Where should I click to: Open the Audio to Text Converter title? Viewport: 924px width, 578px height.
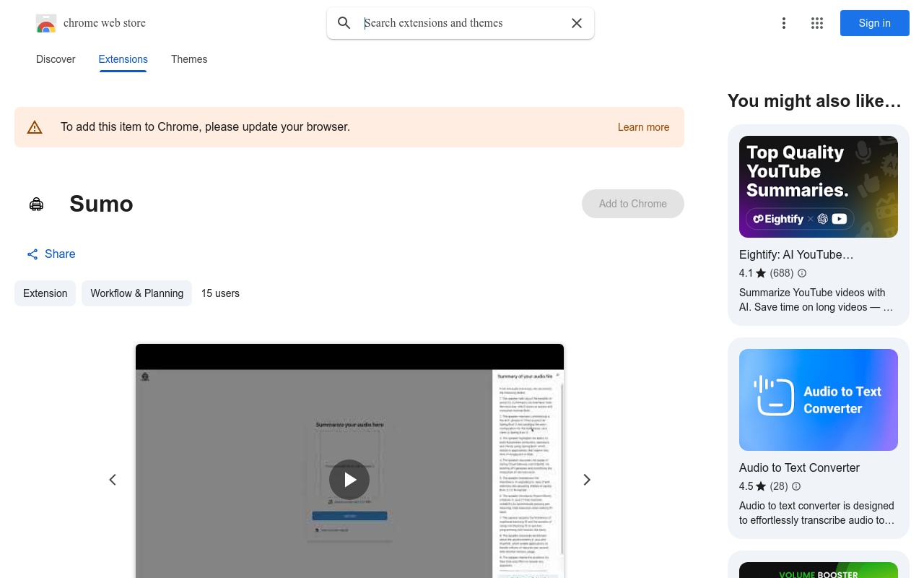(799, 467)
